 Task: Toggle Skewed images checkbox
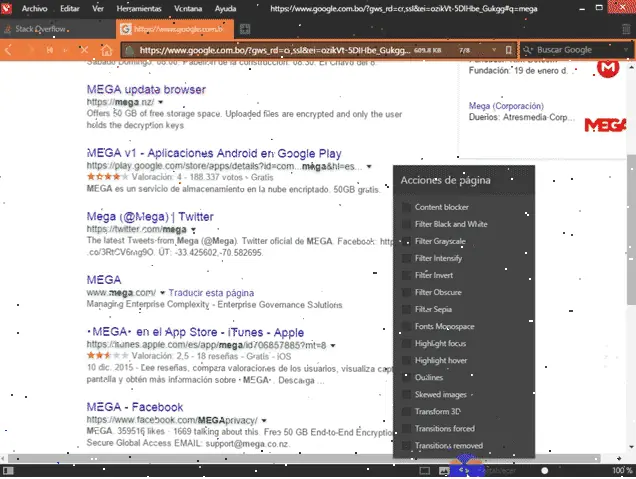point(406,395)
